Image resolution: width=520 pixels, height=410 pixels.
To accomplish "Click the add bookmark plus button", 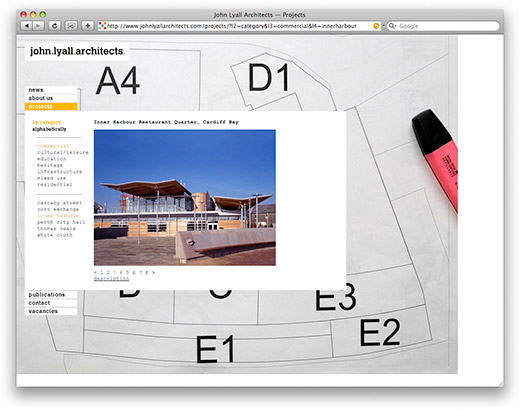I will click(x=88, y=26).
